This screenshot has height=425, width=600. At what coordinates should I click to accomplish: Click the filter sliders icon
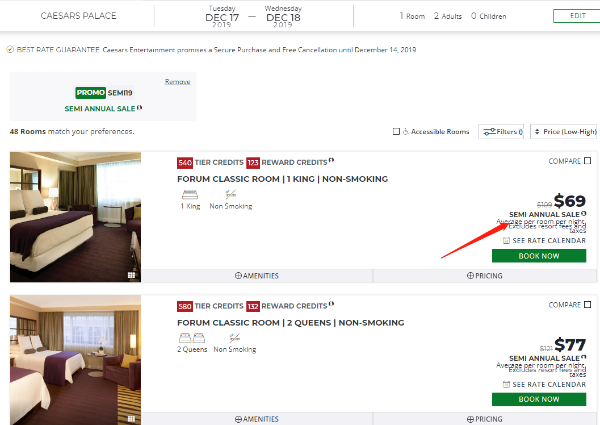(489, 132)
